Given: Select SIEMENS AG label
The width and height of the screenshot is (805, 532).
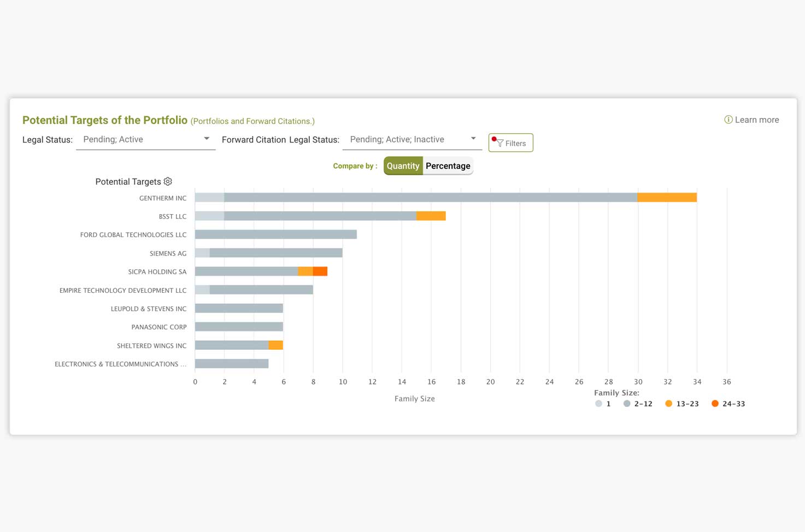Looking at the screenshot, I should pyautogui.click(x=168, y=253).
